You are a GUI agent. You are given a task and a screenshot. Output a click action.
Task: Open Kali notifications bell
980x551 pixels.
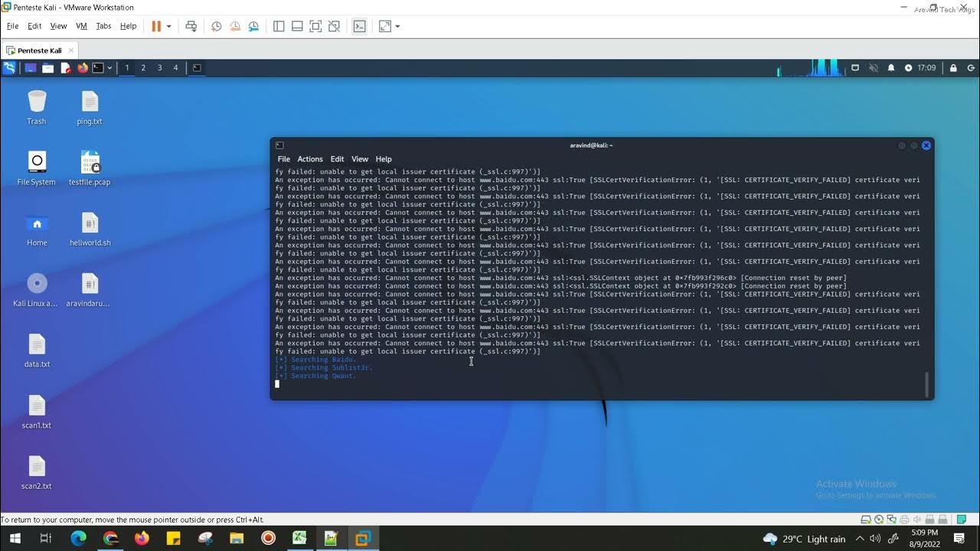(x=891, y=67)
